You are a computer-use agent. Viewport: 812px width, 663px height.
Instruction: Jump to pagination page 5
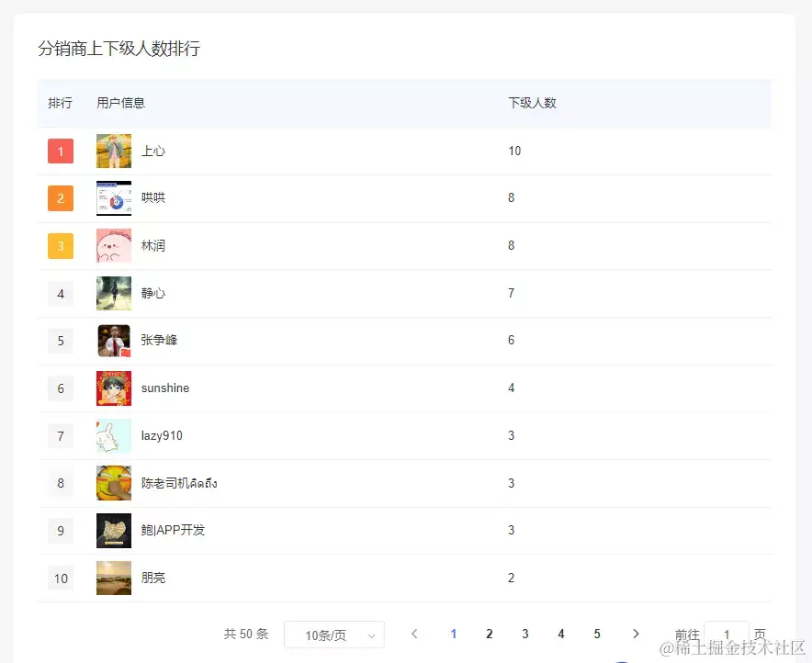(x=597, y=634)
